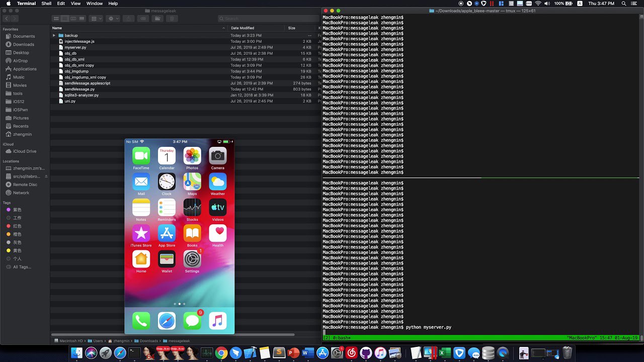Open the Window menu
This screenshot has width=644, height=362.
[95, 4]
